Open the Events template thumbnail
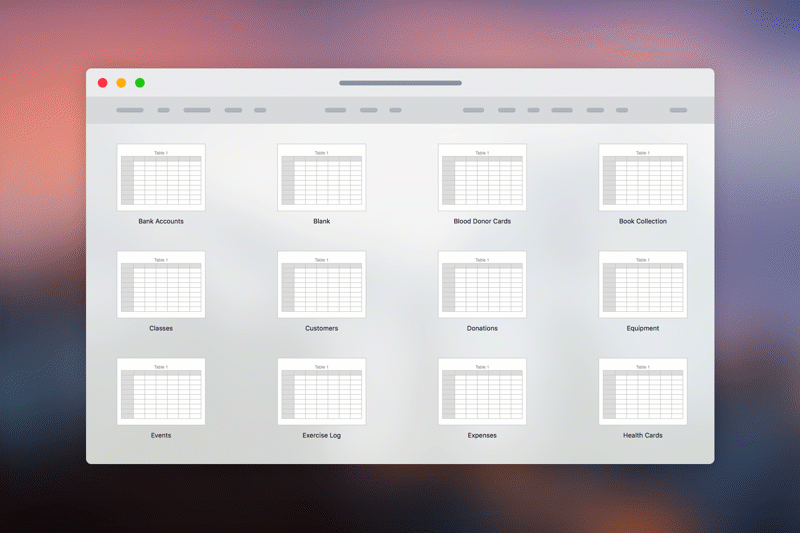This screenshot has width=800, height=533. (x=161, y=391)
